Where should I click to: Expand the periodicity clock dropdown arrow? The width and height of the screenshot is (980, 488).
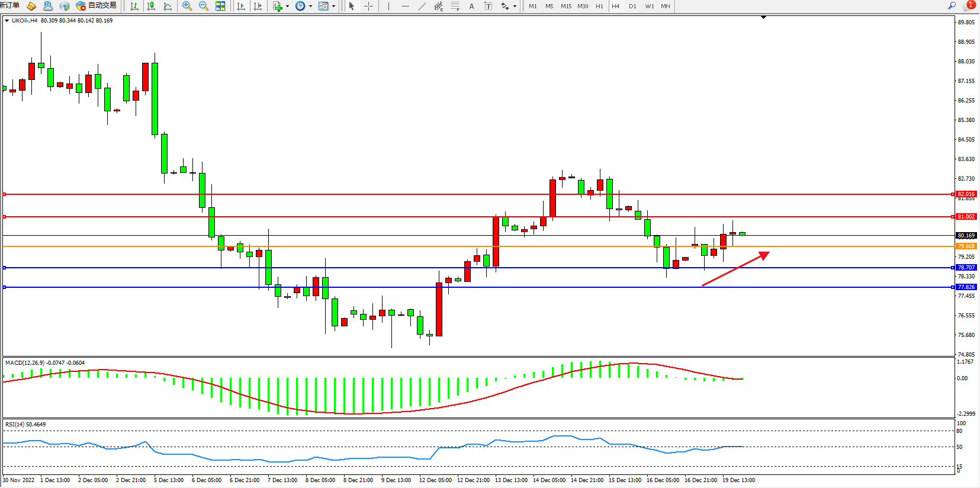310,7
